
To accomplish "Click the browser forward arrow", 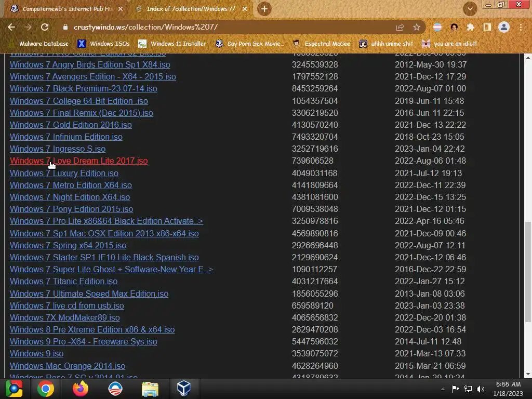I will [28, 27].
